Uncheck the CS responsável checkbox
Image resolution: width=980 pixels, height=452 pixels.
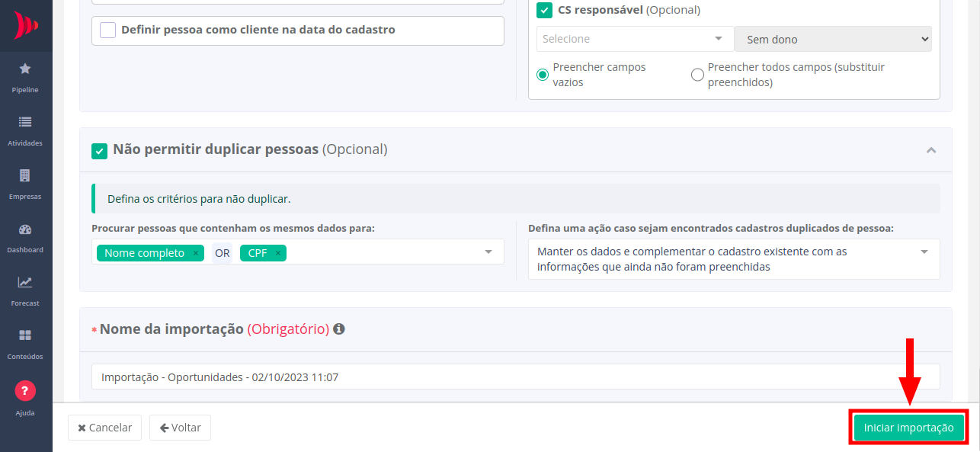[x=544, y=10]
